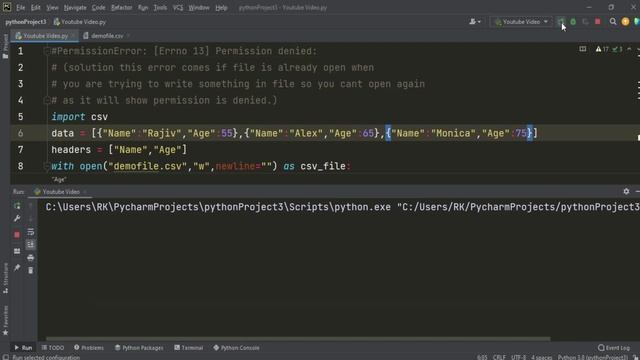Viewport: 640px width, 360px height.
Task: Click the warnings count indicator showing 17
Action: coord(602,49)
